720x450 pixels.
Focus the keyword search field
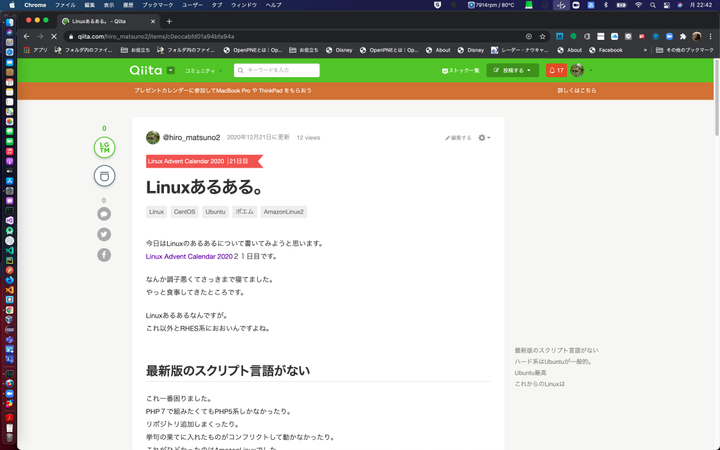(277, 70)
